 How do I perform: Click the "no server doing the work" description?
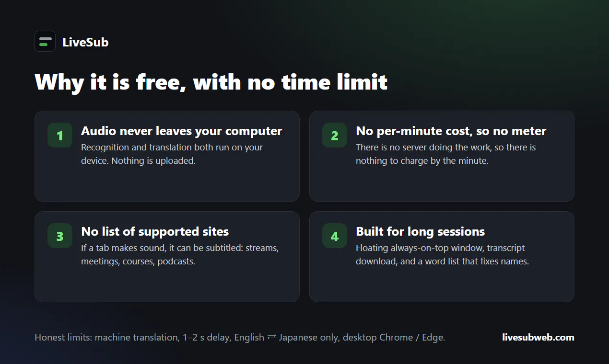point(446,154)
